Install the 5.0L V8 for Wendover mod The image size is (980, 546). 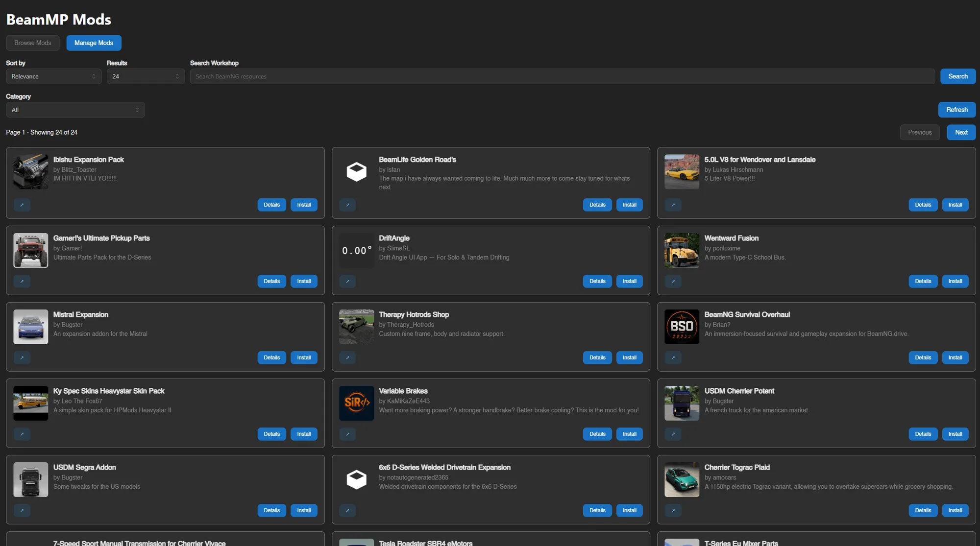coord(955,205)
